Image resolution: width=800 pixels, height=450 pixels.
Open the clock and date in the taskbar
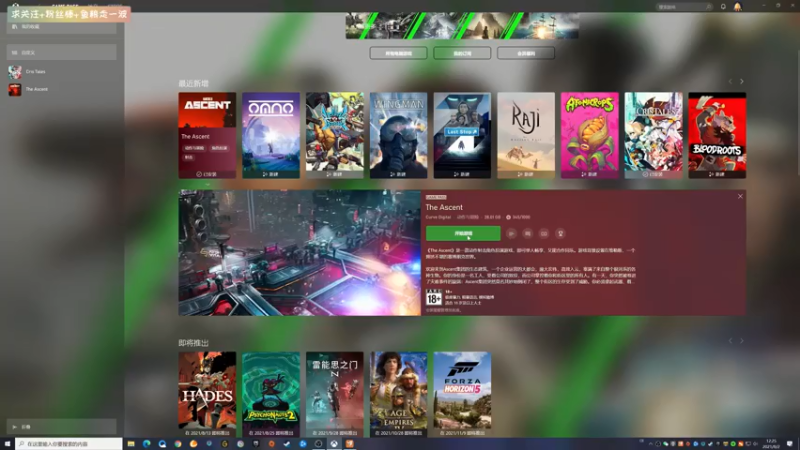[x=771, y=444]
